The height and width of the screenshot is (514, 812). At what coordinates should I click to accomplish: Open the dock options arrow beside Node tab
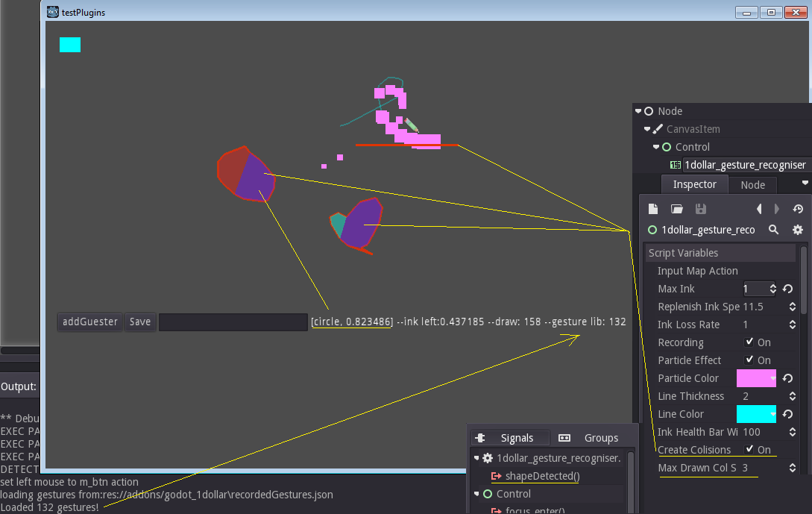coord(805,183)
